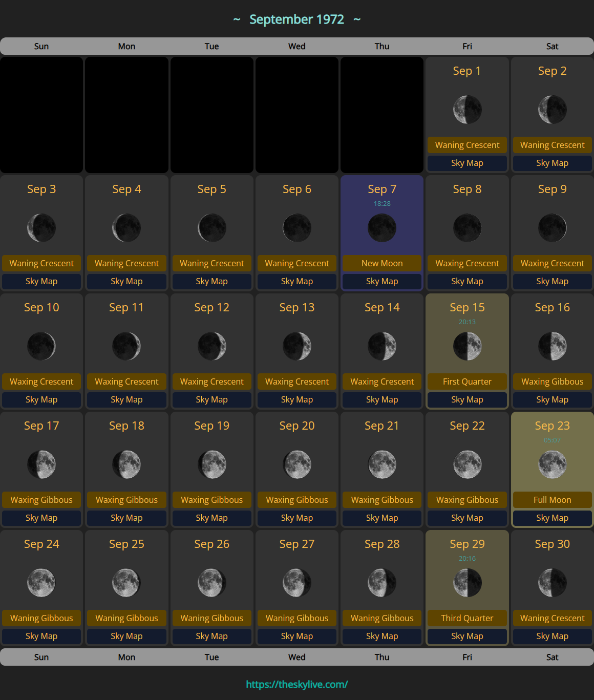Click Waning Gibbous label on Sep 24

(x=41, y=618)
